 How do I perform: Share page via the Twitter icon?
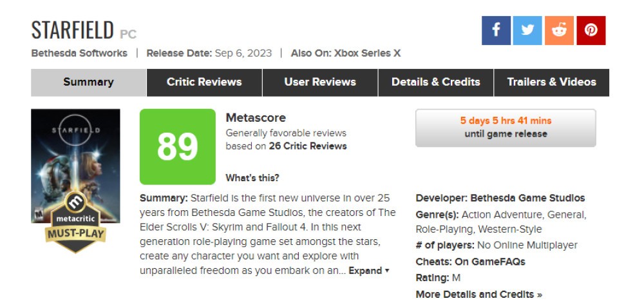coord(527,30)
